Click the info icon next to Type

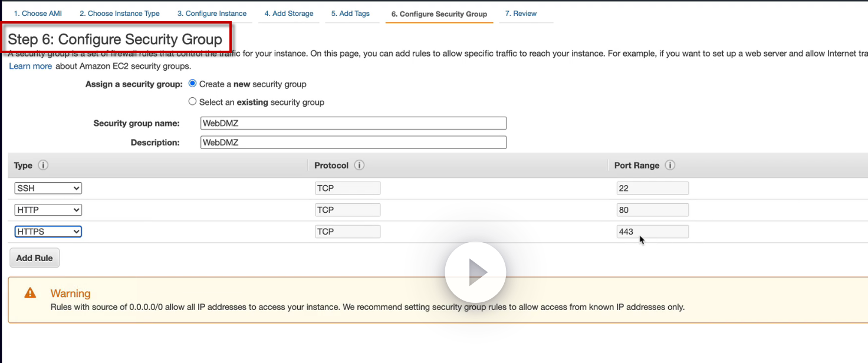point(43,165)
